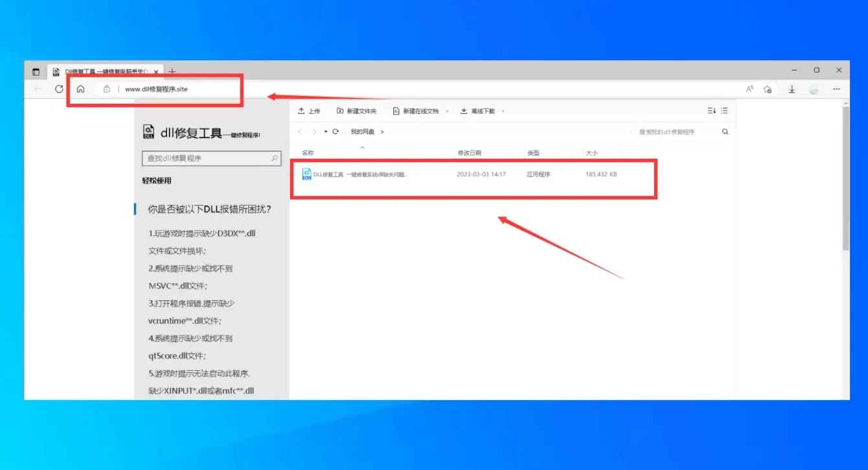The width and height of the screenshot is (868, 470).
Task: Maximize the browser window
Action: [817, 70]
